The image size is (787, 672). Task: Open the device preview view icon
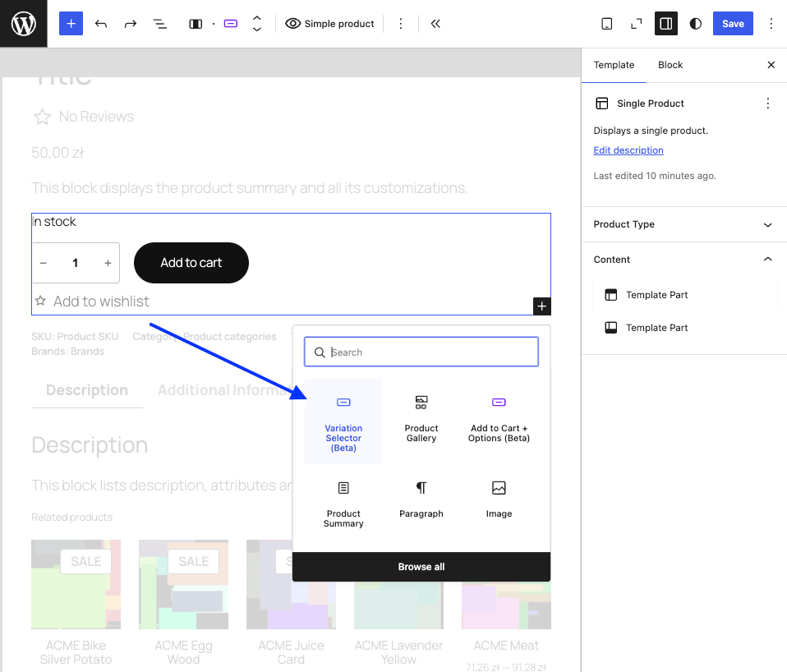pos(607,24)
